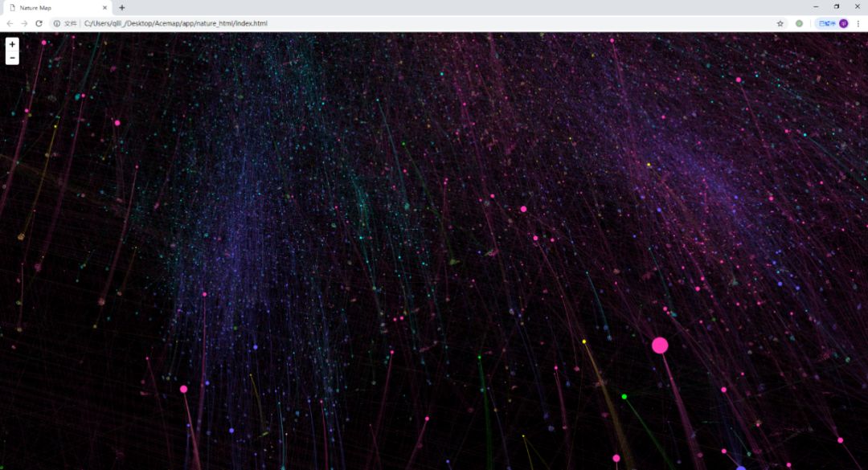The image size is (868, 470).
Task: Zoom in on the Nature Map
Action: click(12, 44)
